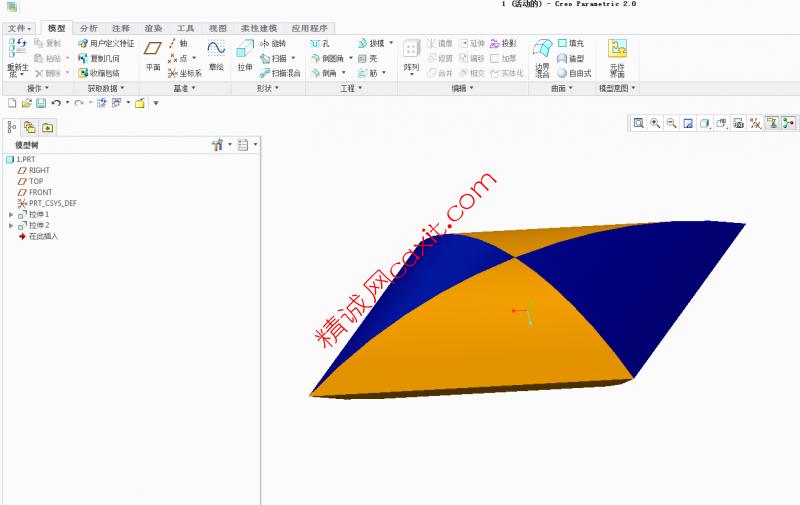Open the 文件 (File) menu
This screenshot has width=800, height=505.
pyautogui.click(x=19, y=28)
